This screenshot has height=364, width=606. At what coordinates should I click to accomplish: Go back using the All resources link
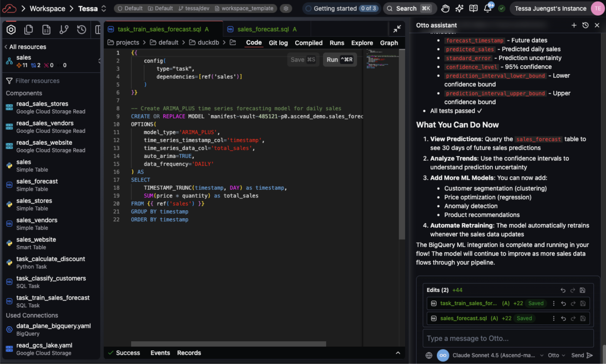click(25, 47)
